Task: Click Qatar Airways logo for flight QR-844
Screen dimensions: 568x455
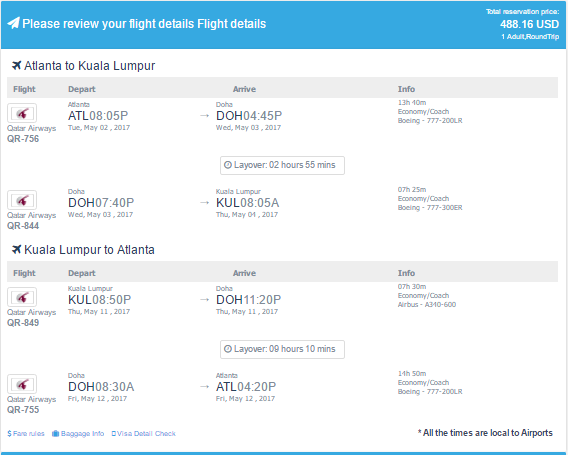Action: (22, 200)
